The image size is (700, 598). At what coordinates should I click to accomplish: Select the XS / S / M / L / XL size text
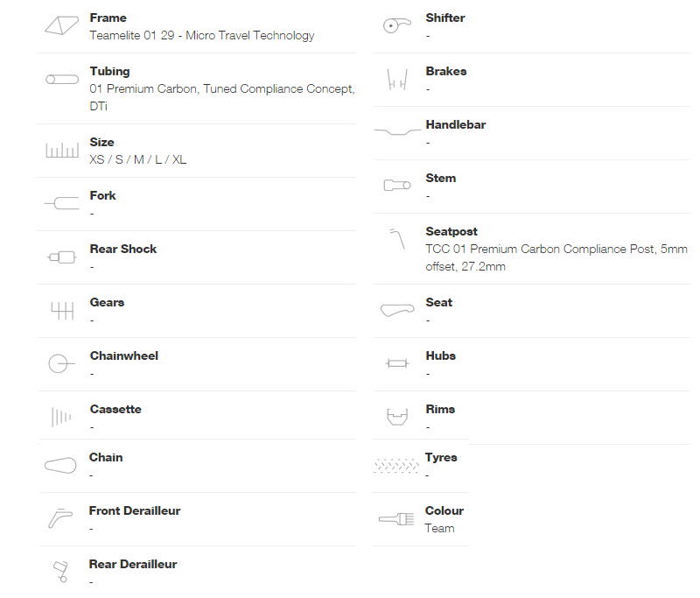coord(138,159)
